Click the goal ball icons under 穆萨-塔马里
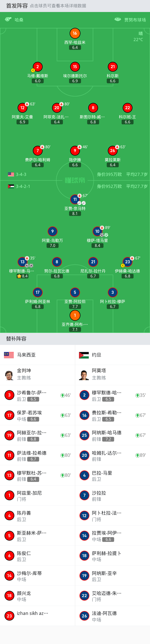This screenshot has height=644, width=150. pyautogui.click(x=104, y=235)
